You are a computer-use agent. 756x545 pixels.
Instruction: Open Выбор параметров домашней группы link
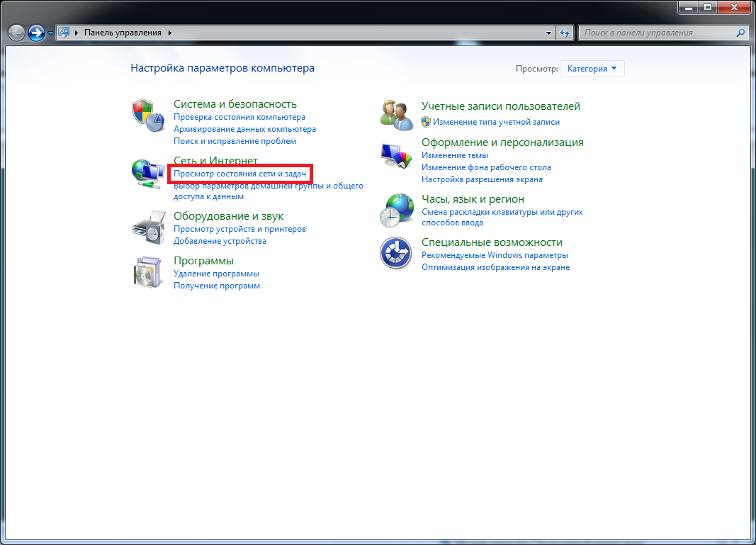[x=268, y=191]
